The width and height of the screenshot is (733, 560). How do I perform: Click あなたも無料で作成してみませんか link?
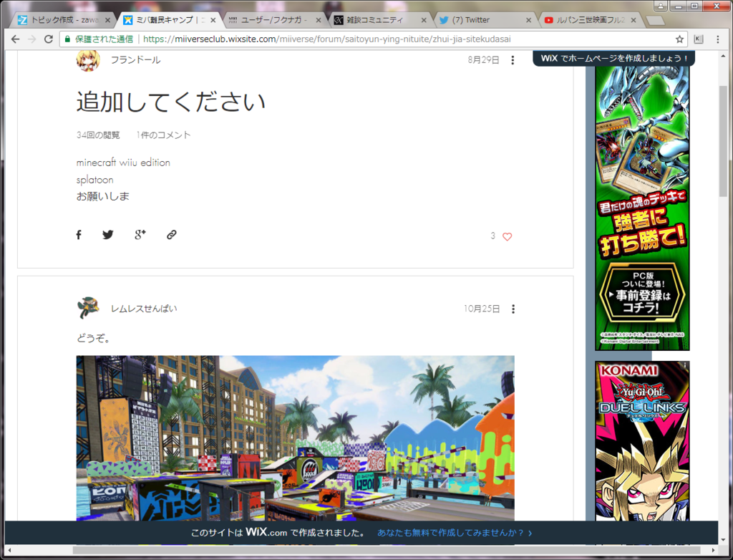click(455, 533)
